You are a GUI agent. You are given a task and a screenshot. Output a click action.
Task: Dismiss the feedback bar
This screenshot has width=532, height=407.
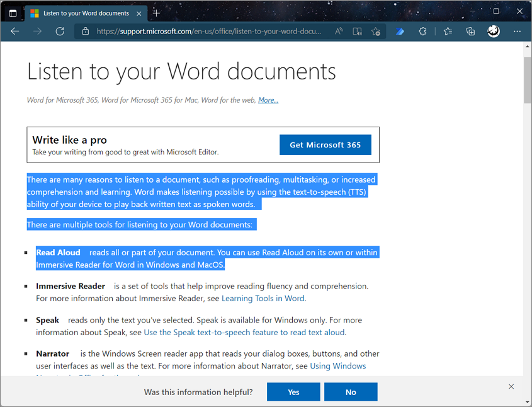pyautogui.click(x=511, y=386)
